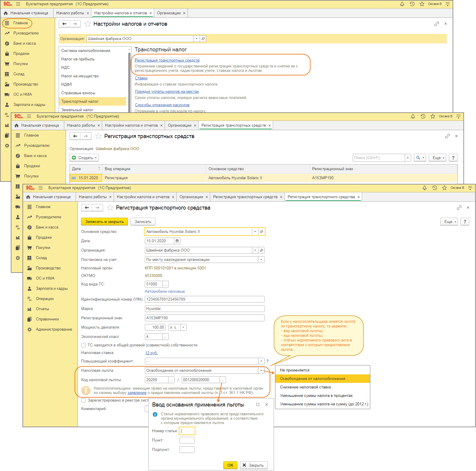Click the 'Записать' button
Image resolution: width=476 pixels, height=471 pixels.
pos(143,222)
